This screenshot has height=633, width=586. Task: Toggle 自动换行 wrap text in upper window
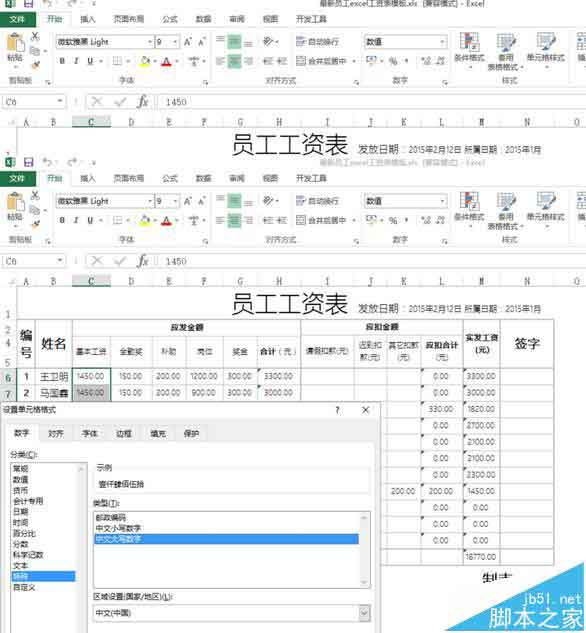tap(317, 42)
